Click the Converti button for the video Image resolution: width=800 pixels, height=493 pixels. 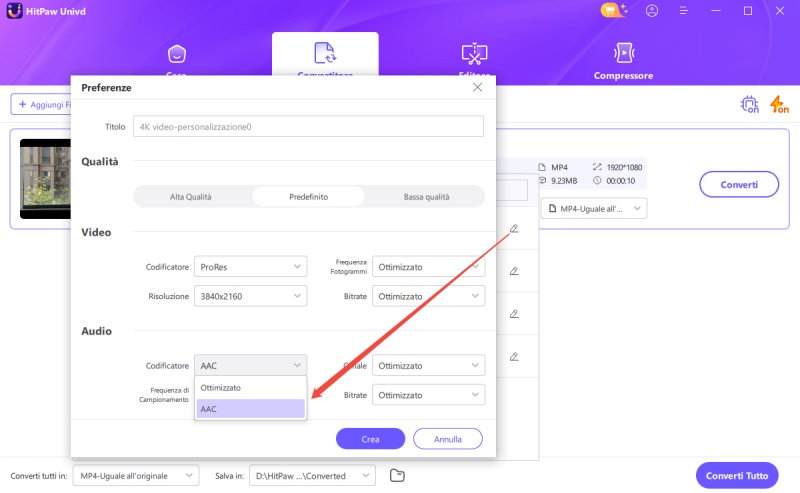coord(739,185)
